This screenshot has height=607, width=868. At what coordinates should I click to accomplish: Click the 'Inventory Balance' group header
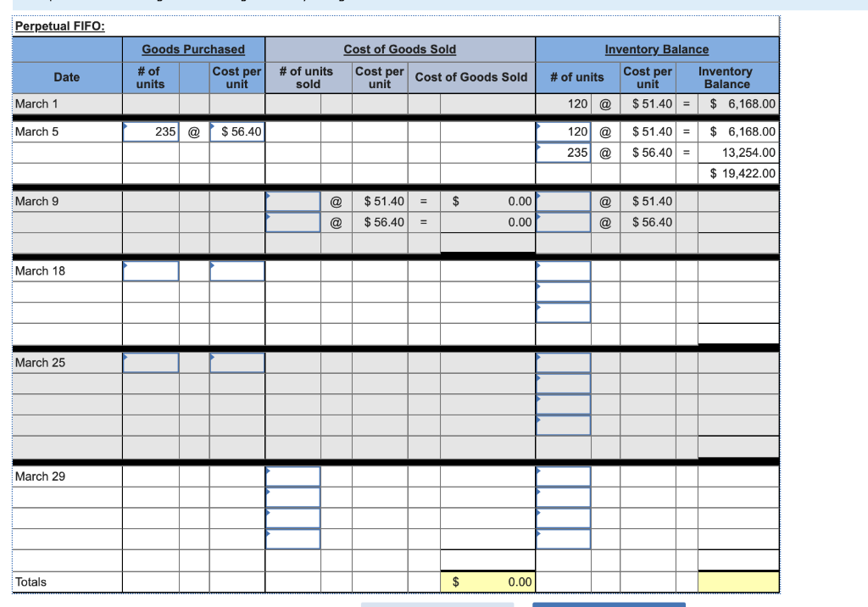point(657,49)
